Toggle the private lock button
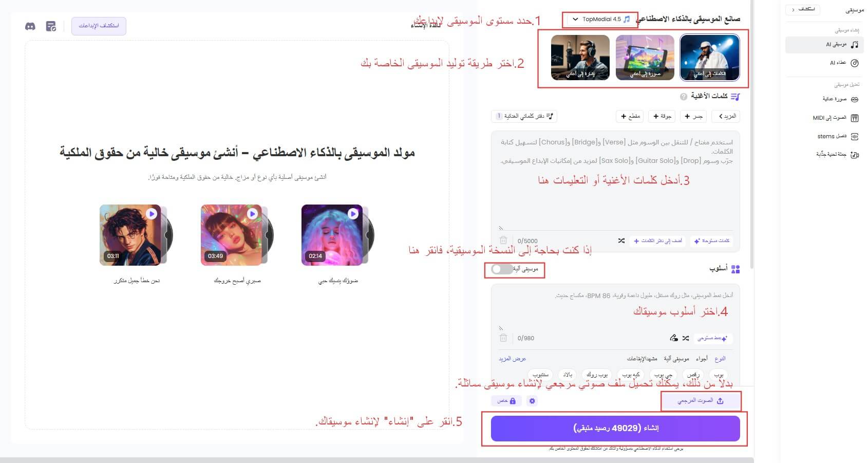This screenshot has width=868, height=463. point(506,401)
